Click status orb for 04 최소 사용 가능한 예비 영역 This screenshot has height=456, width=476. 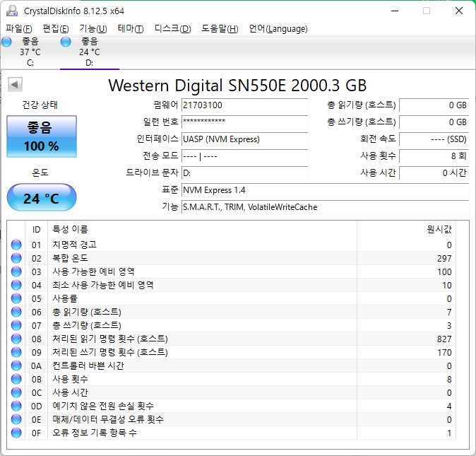pyautogui.click(x=16, y=285)
